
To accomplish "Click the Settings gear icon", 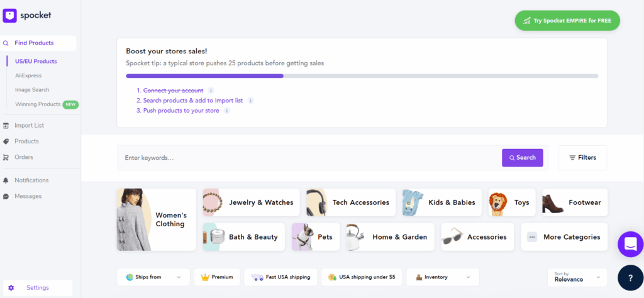I will 11,288.
